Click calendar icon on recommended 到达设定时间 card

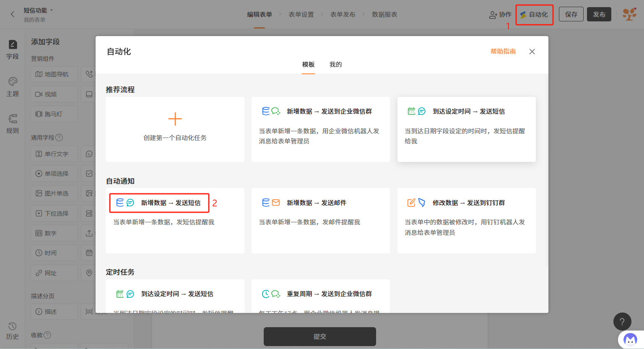click(412, 111)
